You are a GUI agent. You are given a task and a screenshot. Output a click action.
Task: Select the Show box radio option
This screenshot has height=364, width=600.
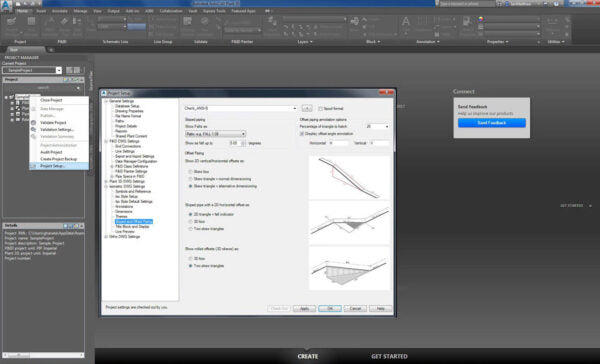click(190, 172)
